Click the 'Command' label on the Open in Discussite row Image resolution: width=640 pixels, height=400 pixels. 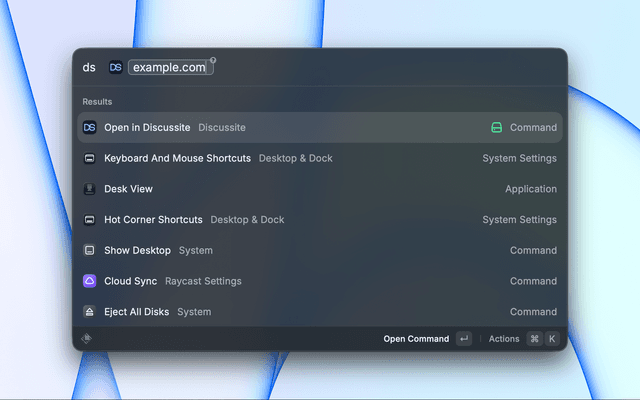[x=533, y=127]
